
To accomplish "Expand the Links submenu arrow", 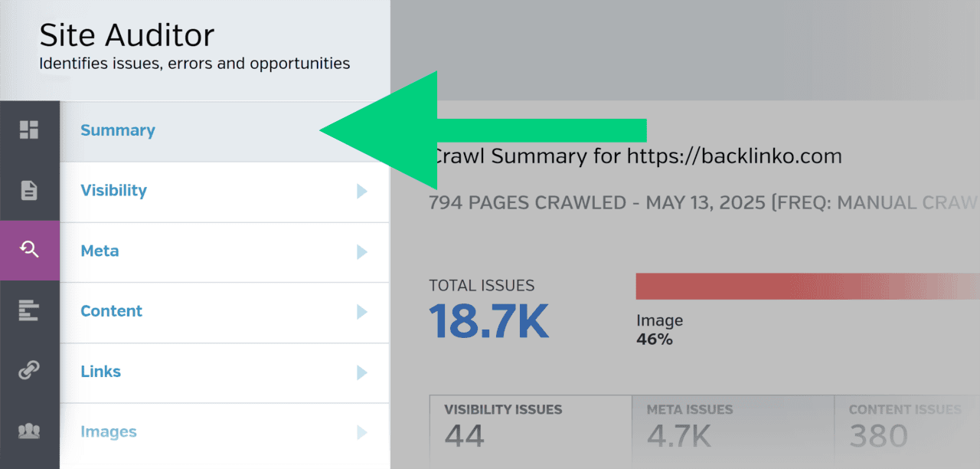I will [x=362, y=372].
